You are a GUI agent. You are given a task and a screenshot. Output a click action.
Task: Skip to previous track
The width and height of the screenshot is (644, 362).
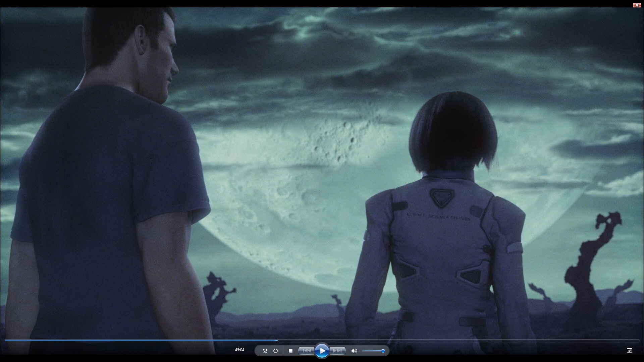point(306,351)
